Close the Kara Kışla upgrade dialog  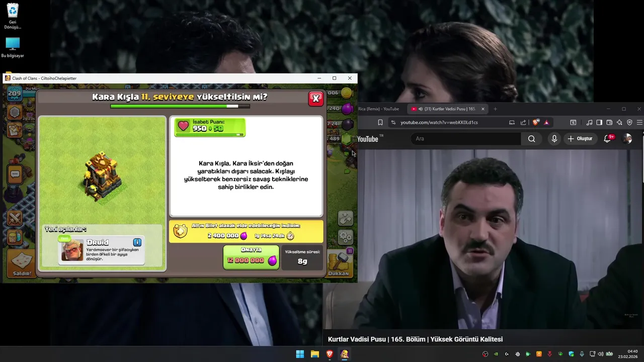[316, 99]
